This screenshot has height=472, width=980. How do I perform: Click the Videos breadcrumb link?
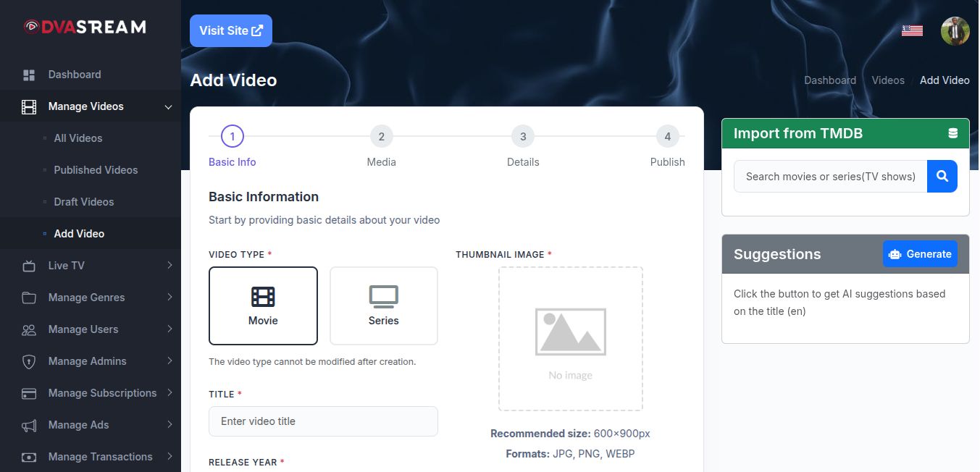(x=888, y=80)
